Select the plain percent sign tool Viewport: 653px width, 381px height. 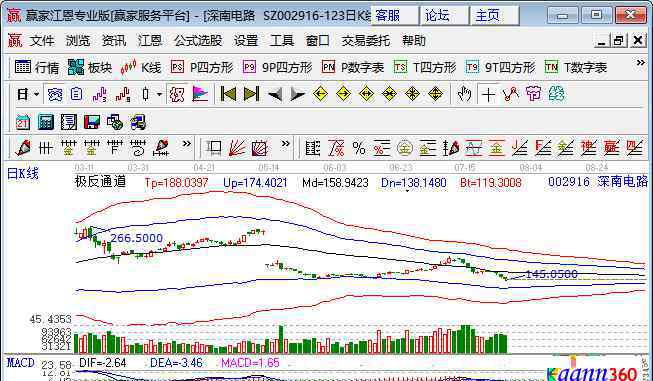pyautogui.click(x=359, y=148)
